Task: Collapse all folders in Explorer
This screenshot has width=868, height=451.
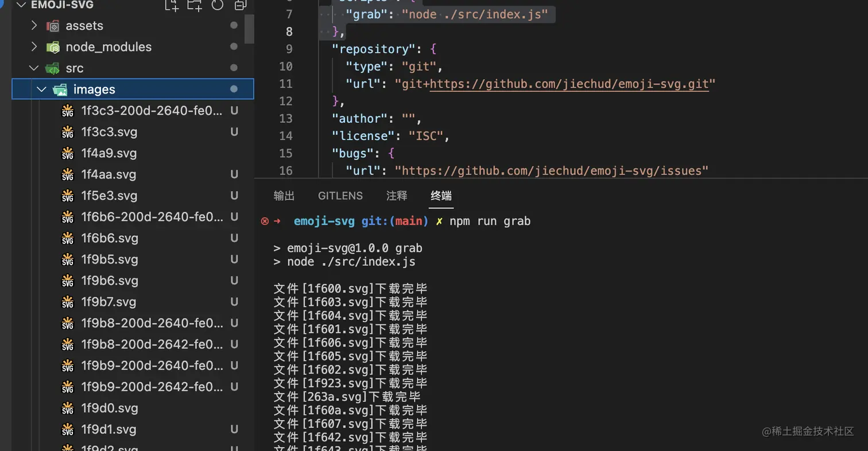Action: [x=241, y=5]
